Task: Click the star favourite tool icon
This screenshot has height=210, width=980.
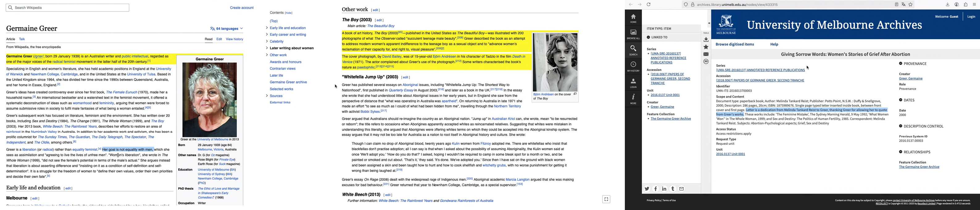Action: pos(706,47)
